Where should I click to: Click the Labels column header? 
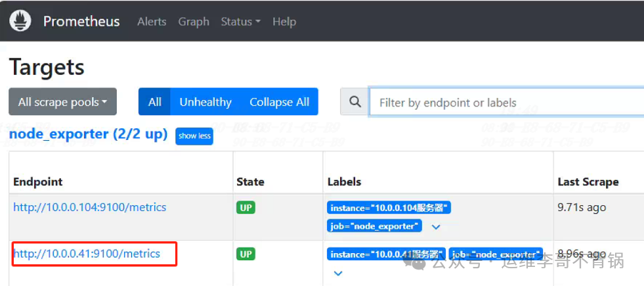coord(344,182)
